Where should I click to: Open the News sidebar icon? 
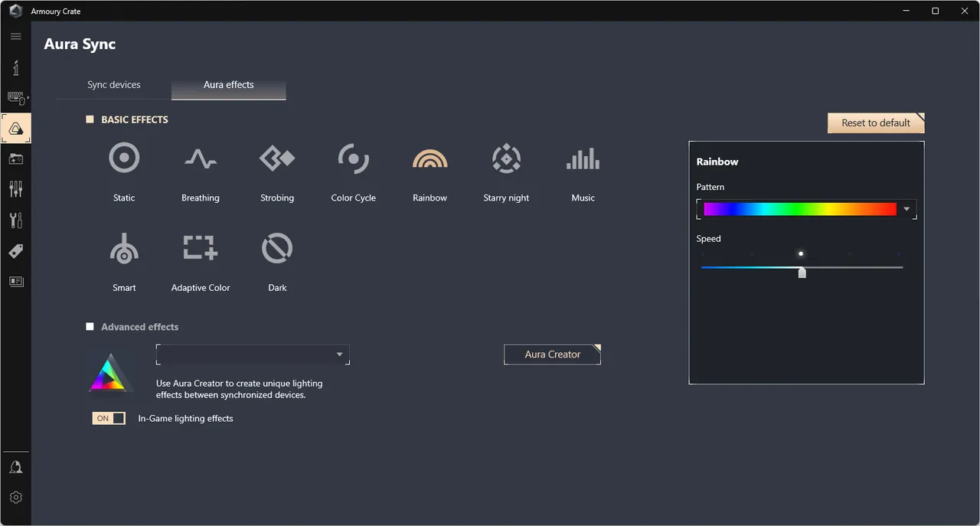pos(16,282)
